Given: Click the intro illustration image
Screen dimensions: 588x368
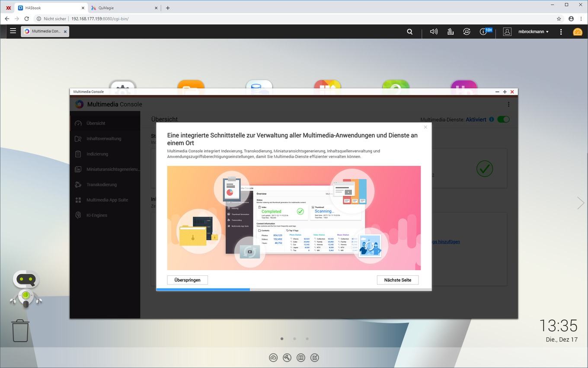Looking at the screenshot, I should point(294,218).
